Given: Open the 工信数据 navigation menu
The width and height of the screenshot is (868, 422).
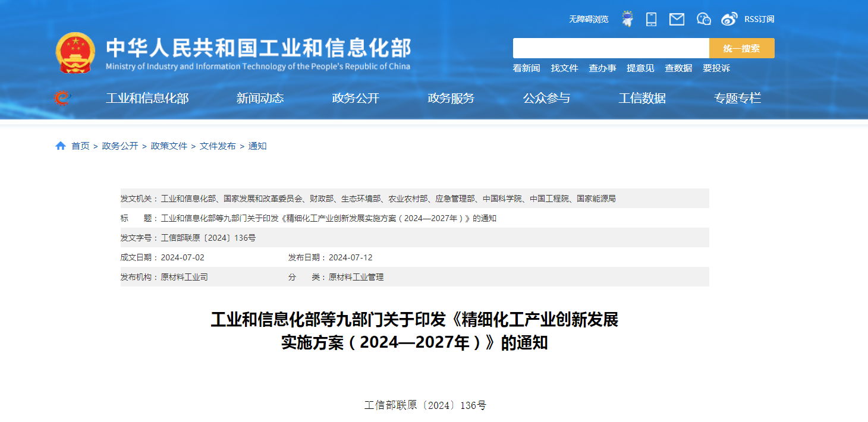Looking at the screenshot, I should point(642,99).
